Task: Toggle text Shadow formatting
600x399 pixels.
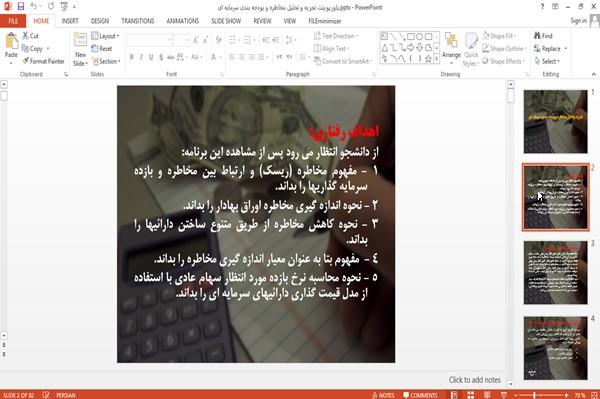Action: (x=161, y=57)
